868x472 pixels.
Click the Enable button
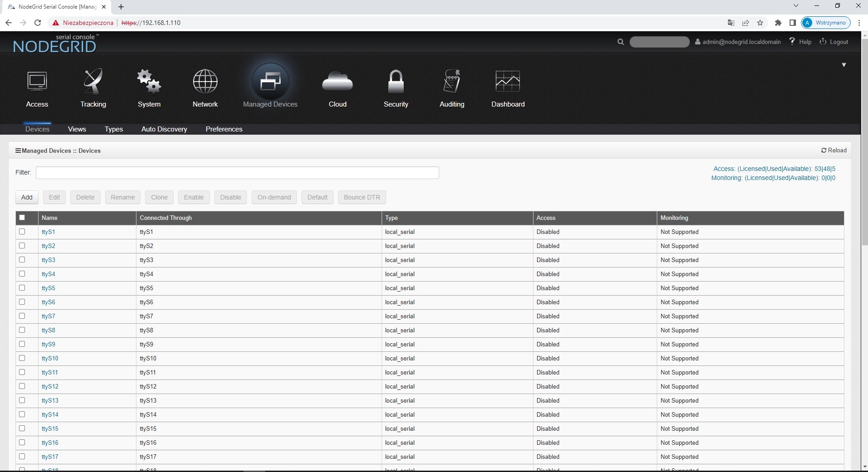tap(194, 197)
